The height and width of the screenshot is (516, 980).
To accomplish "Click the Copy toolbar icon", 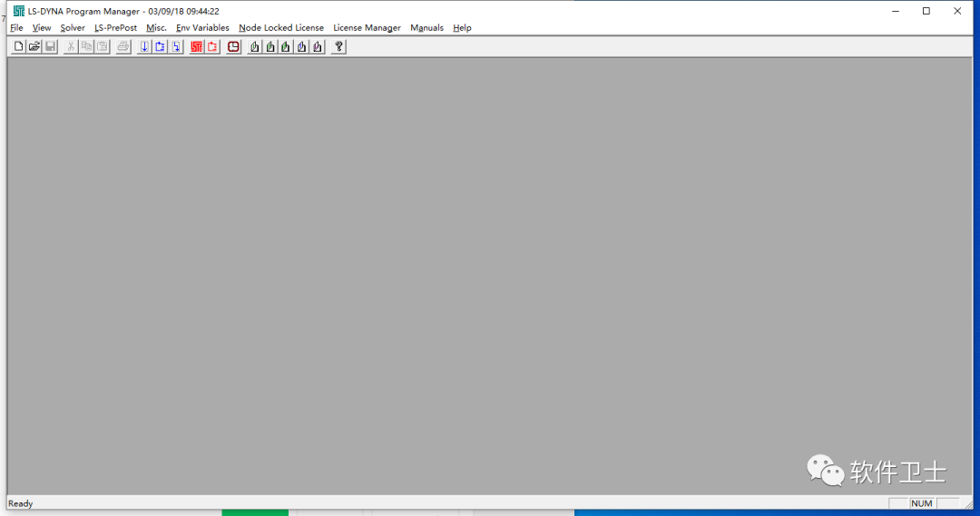I will coord(86,46).
